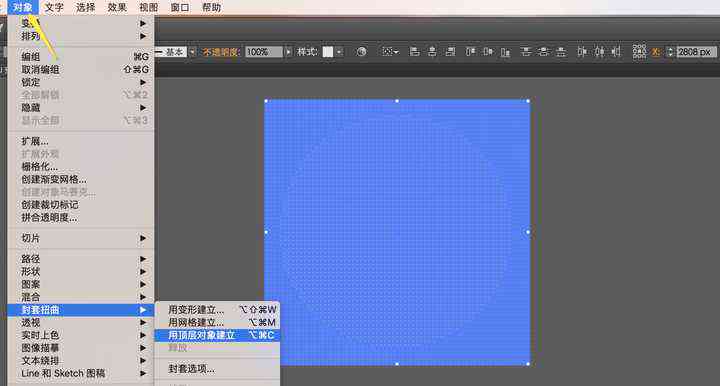
Task: Click the horizontal distribute left icon
Action: (x=582, y=52)
